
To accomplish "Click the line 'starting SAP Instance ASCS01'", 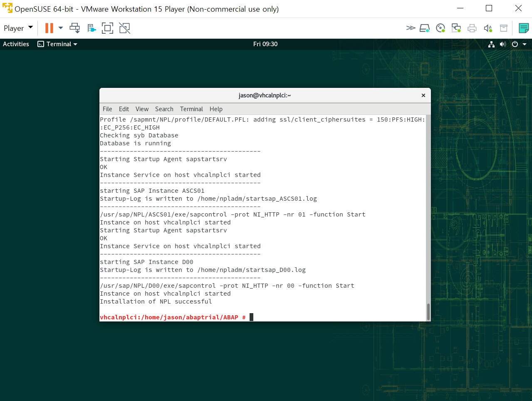I will (152, 191).
